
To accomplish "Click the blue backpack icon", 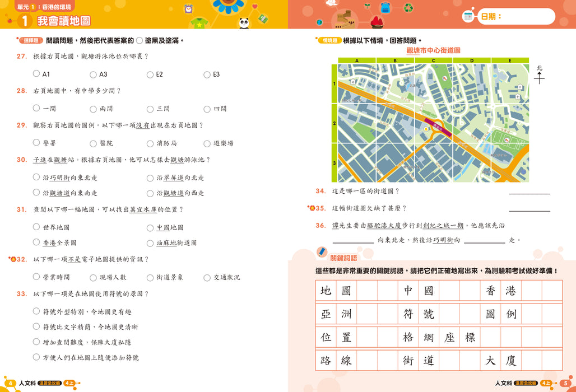I will pos(385,7).
